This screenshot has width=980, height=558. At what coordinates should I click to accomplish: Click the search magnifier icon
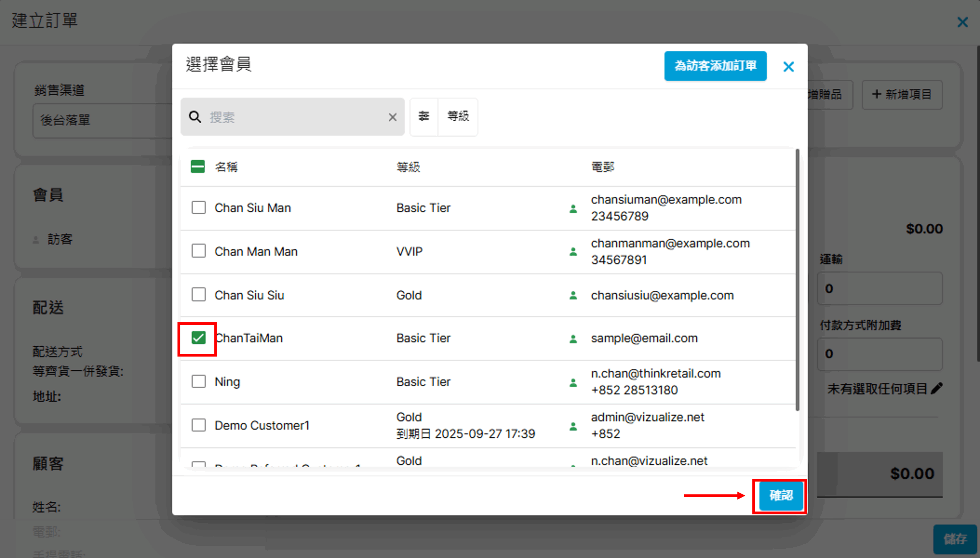(x=195, y=117)
